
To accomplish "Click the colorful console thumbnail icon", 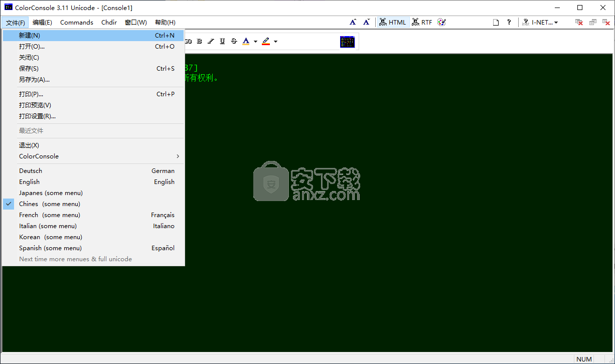I will coord(347,42).
